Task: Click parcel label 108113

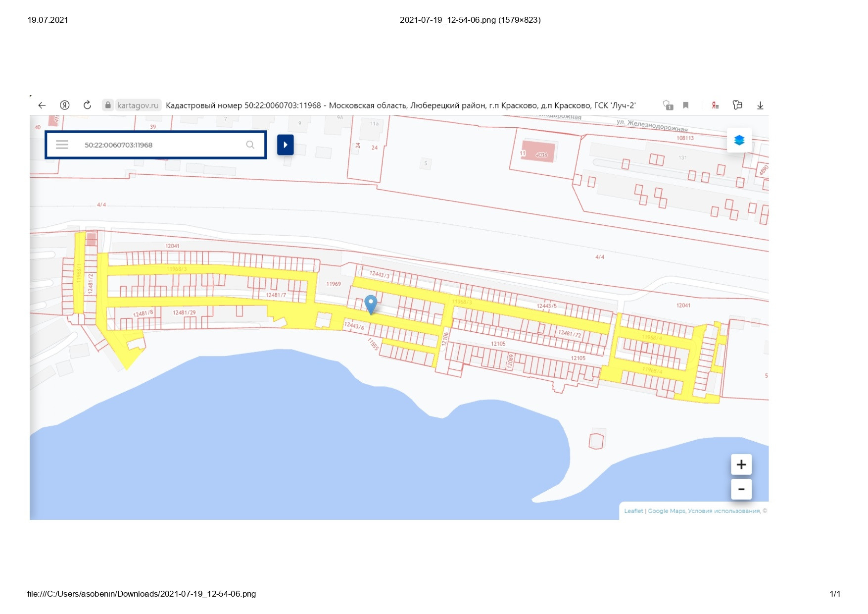Action: [685, 138]
